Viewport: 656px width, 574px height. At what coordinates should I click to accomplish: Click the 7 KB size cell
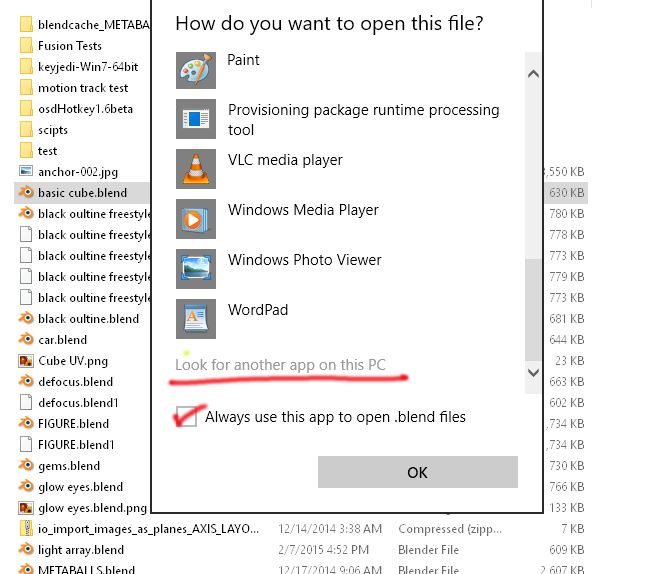tap(573, 529)
